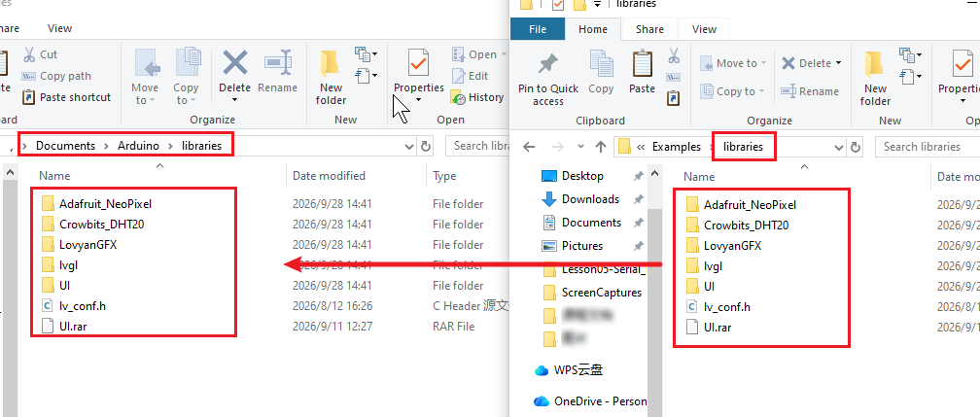This screenshot has width=980, height=417.
Task: Expand the left window Delete dropdown arrow
Action: [235, 100]
